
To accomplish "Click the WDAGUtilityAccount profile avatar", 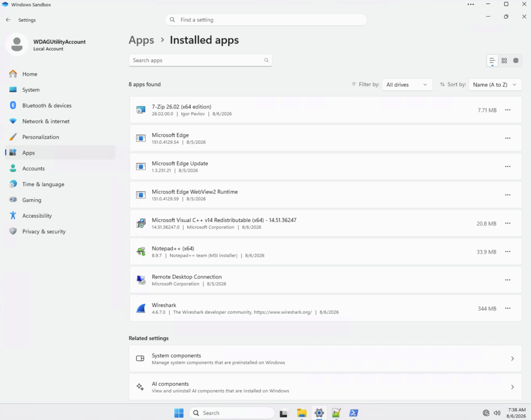I will tap(17, 45).
